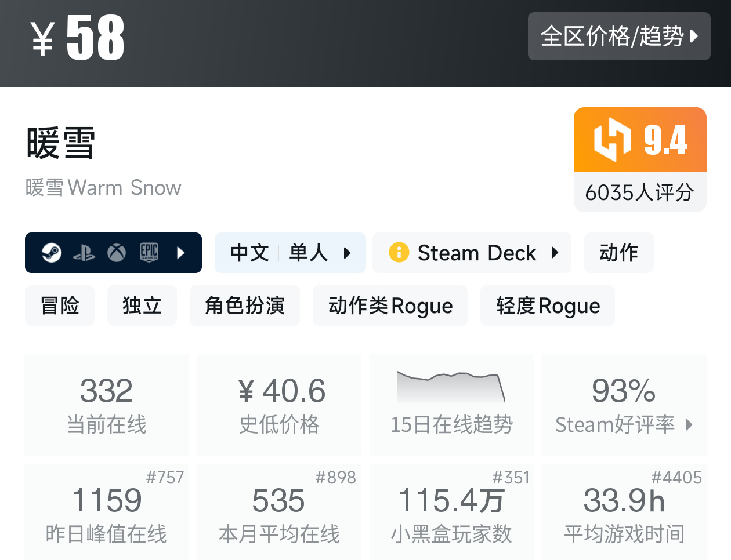
Task: Select the 动作 genre tag
Action: point(618,253)
